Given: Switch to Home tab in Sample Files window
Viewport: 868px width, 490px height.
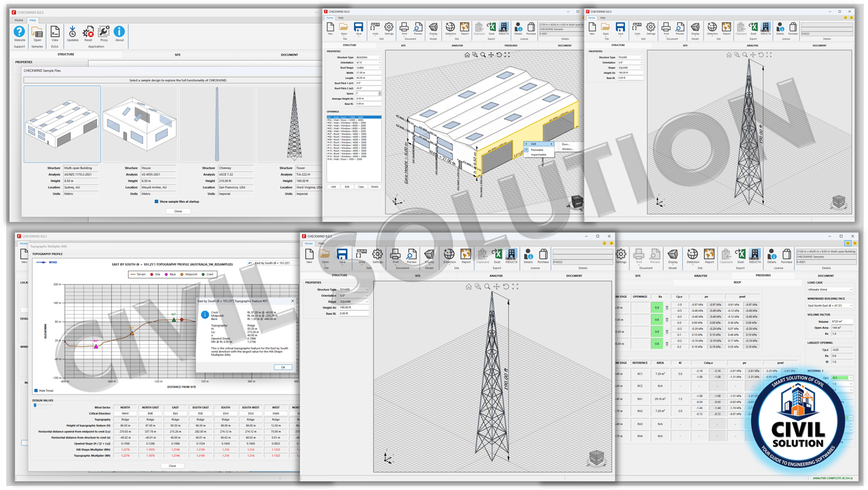Looking at the screenshot, I should click(19, 20).
